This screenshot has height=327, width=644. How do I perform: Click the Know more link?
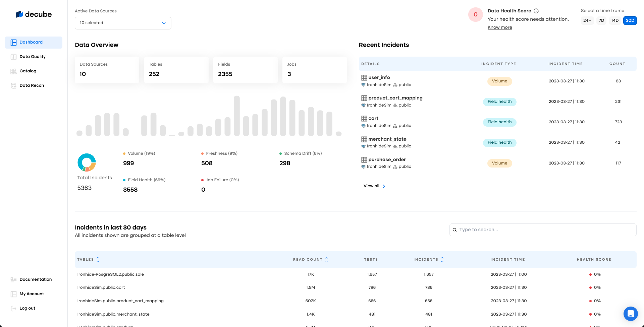pos(500,27)
